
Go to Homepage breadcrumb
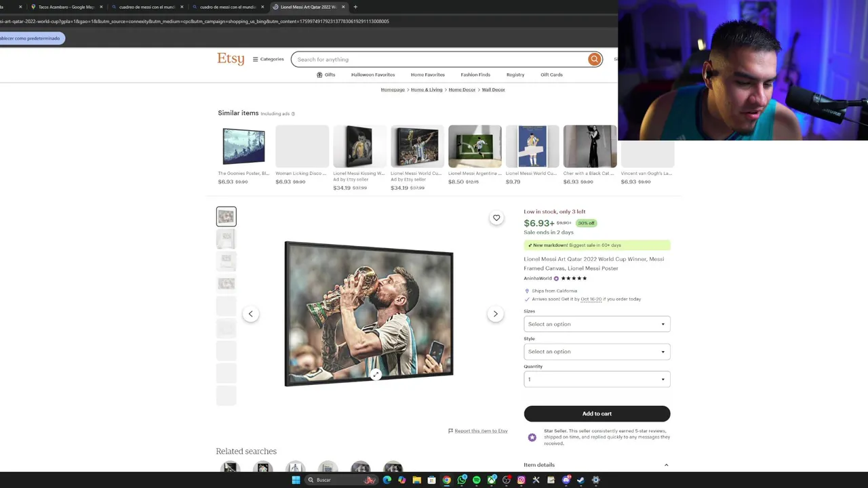click(x=393, y=89)
